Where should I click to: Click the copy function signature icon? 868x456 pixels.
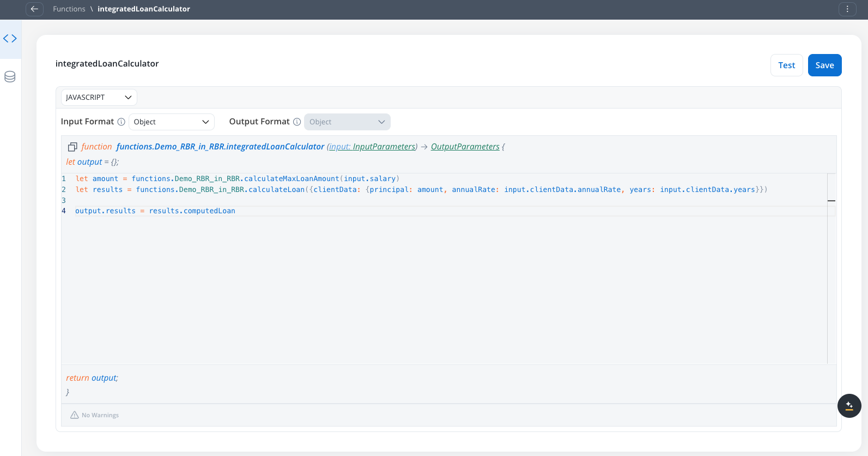(x=72, y=147)
